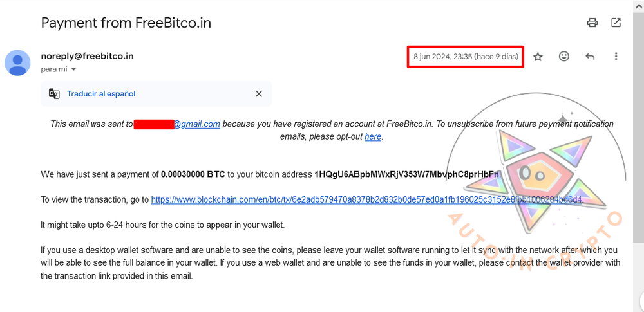This screenshot has width=644, height=312.
Task: Click the "0.00030000 BTC" payment amount
Action: 193,174
